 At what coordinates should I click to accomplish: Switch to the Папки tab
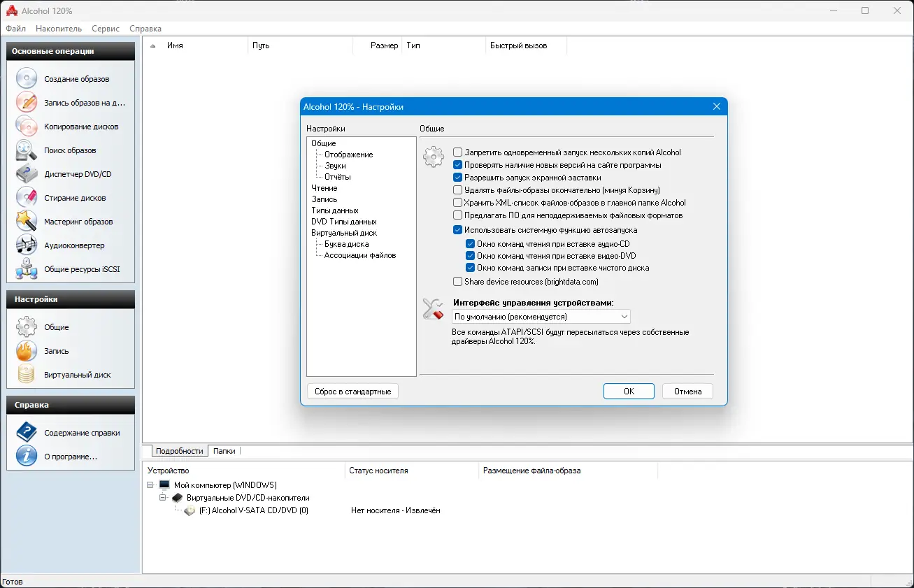tap(224, 451)
